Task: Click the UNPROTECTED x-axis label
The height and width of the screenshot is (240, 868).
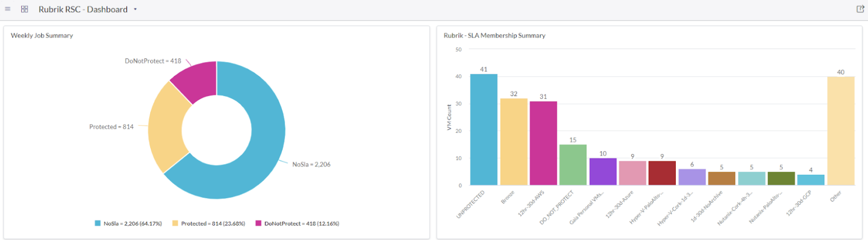Action: (470, 204)
